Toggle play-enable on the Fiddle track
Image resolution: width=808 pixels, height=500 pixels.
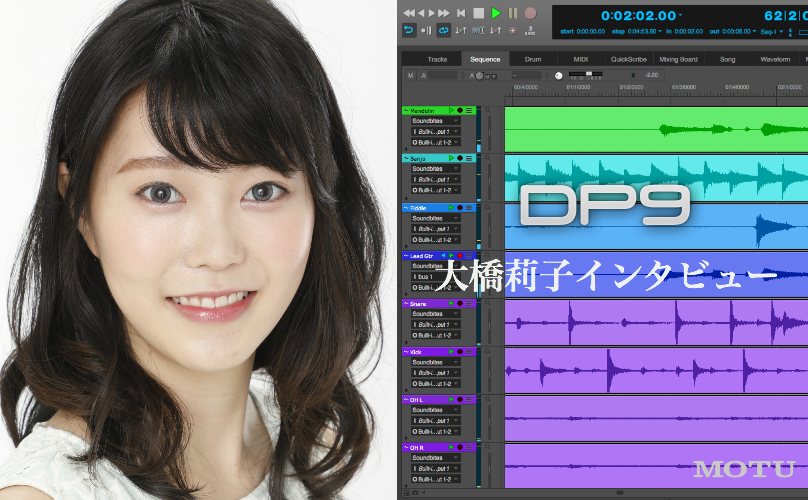coord(451,207)
